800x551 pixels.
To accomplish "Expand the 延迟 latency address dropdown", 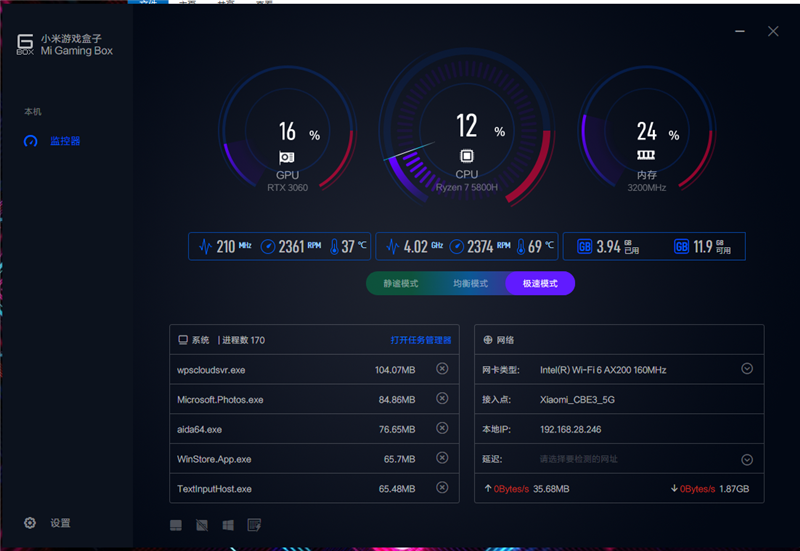I will point(747,460).
